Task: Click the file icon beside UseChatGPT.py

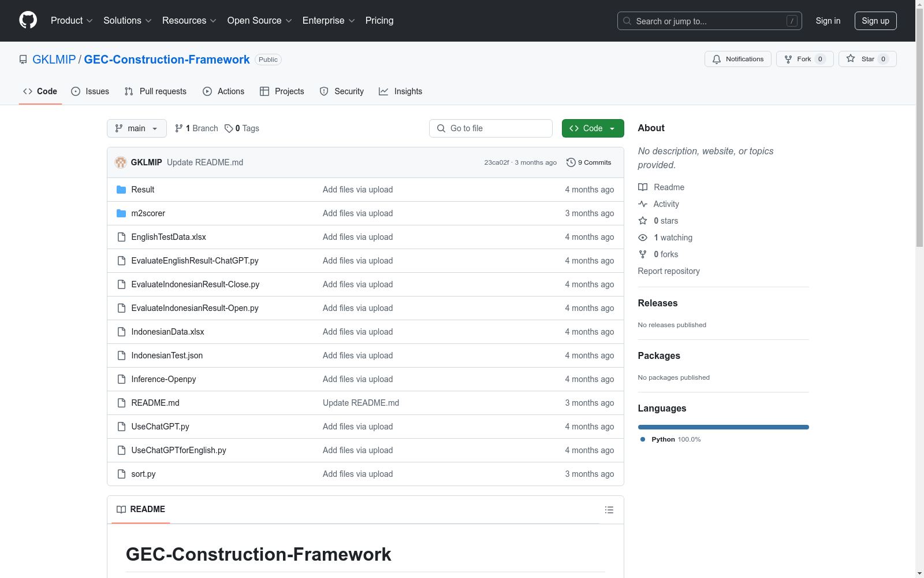Action: pos(121,427)
